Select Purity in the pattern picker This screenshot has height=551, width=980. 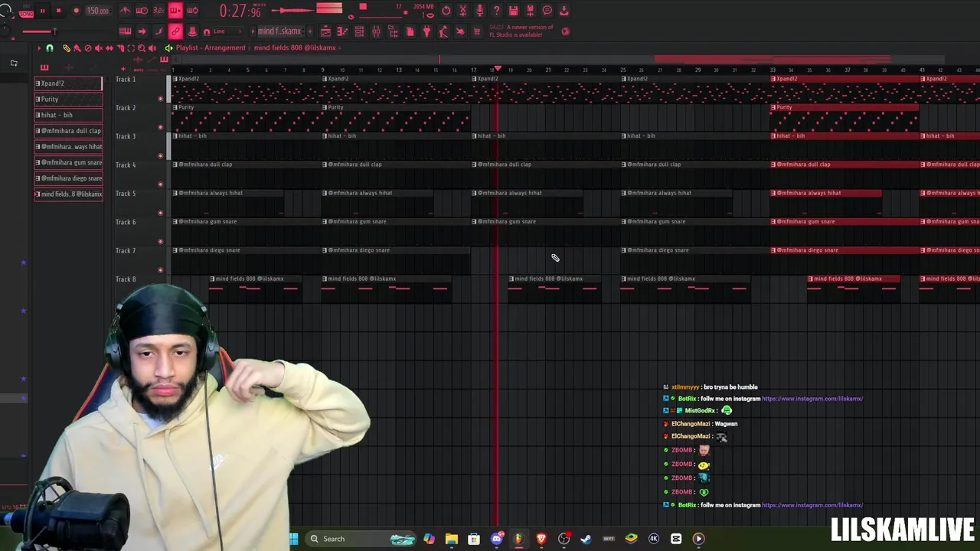[x=68, y=99]
